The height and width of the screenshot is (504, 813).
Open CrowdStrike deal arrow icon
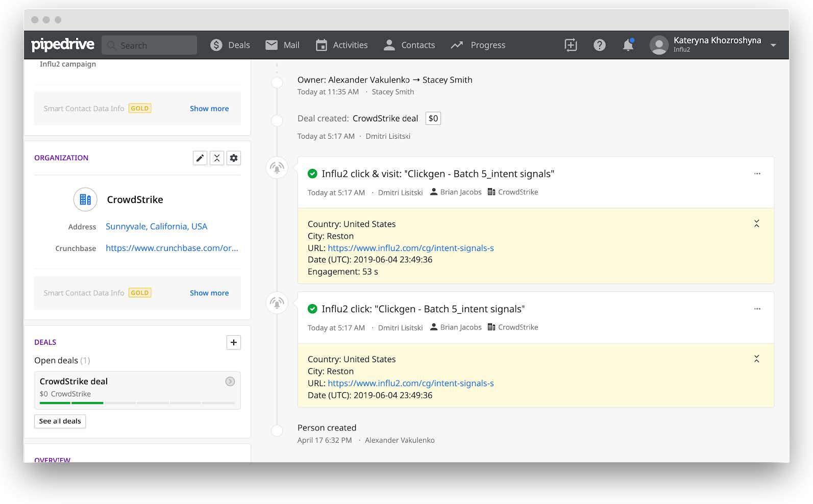[230, 382]
